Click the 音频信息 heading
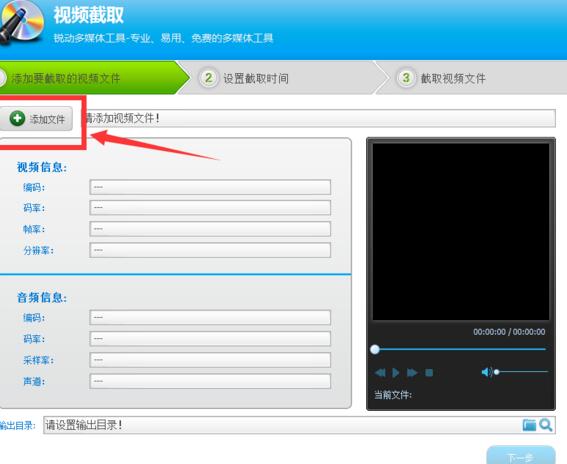The image size is (567, 464). tap(42, 297)
